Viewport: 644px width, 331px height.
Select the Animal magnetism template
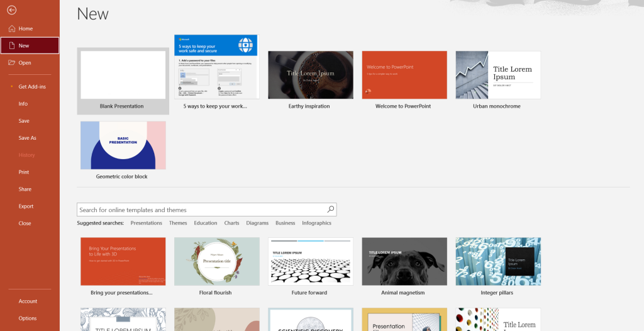pyautogui.click(x=404, y=261)
